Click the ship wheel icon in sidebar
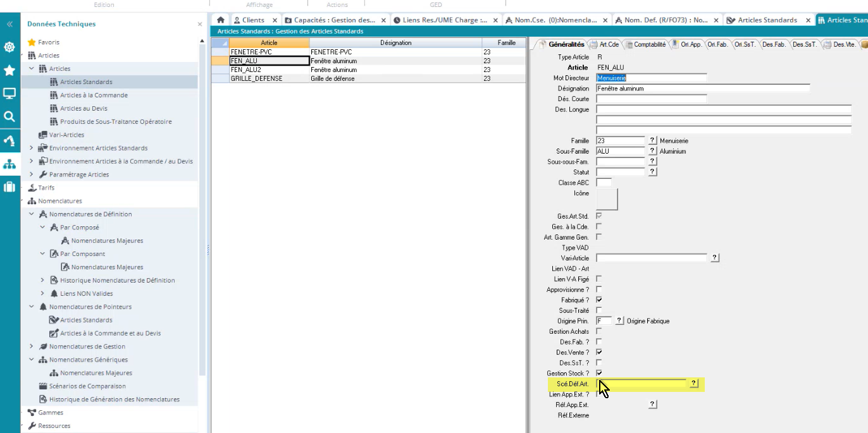 point(9,47)
